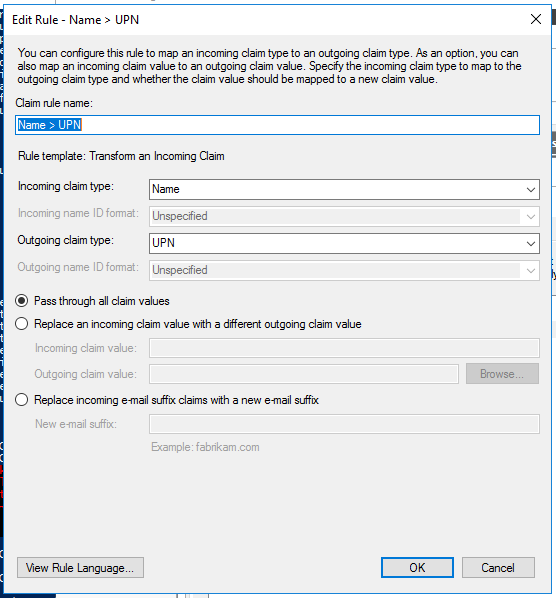
Task: Open View Rule Language
Action: pyautogui.click(x=80, y=567)
